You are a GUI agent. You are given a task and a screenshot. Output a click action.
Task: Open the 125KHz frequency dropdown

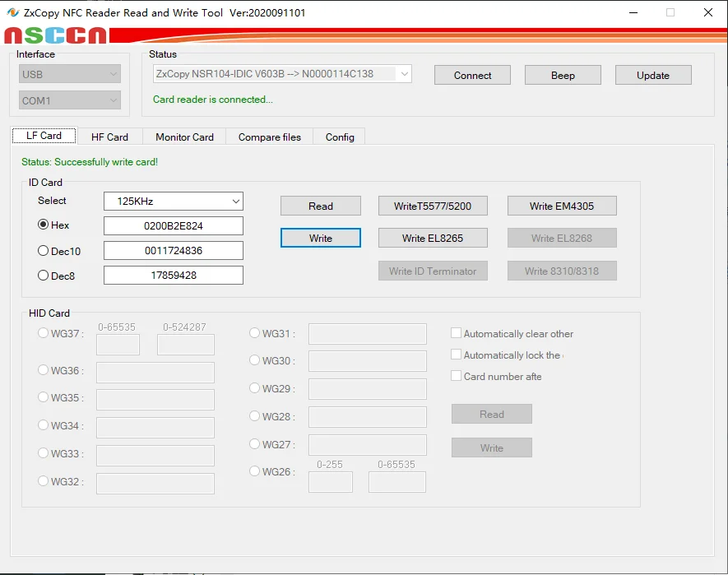click(174, 201)
